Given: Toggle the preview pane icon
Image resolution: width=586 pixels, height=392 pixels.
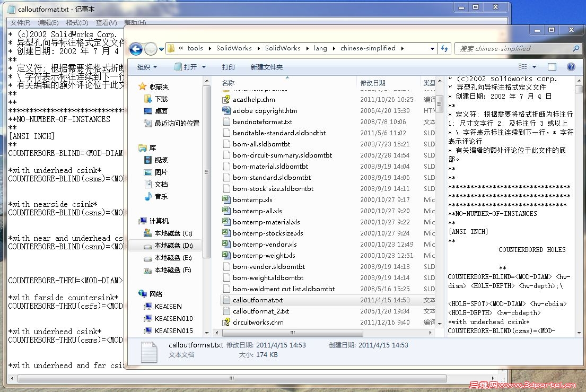Looking at the screenshot, I should (x=552, y=67).
